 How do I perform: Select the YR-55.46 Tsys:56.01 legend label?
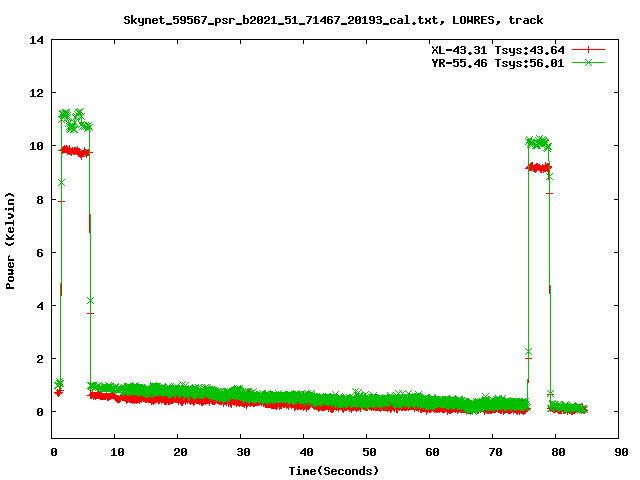click(x=498, y=63)
